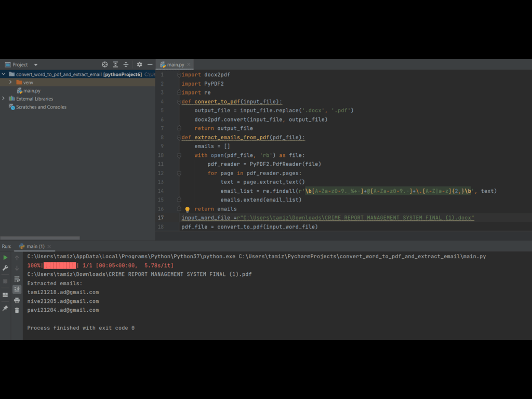Click the down the stack trace arrow
This screenshot has height=399, width=532.
[x=17, y=268]
